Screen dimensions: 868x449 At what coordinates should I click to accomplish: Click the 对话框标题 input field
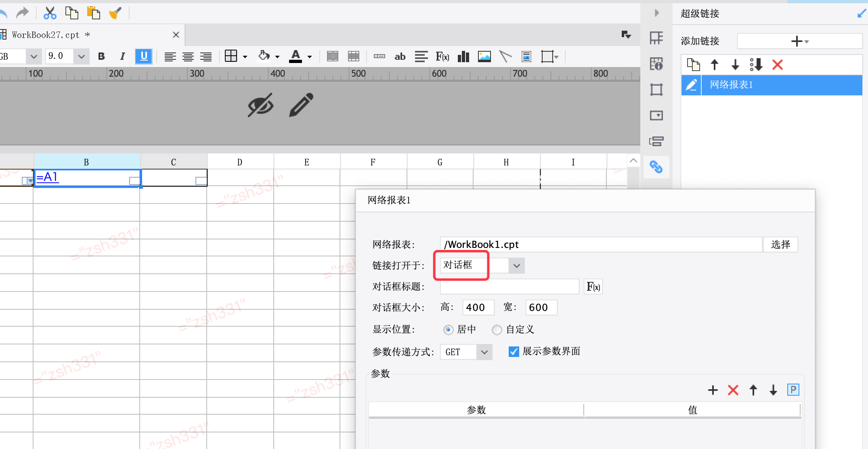click(x=509, y=286)
